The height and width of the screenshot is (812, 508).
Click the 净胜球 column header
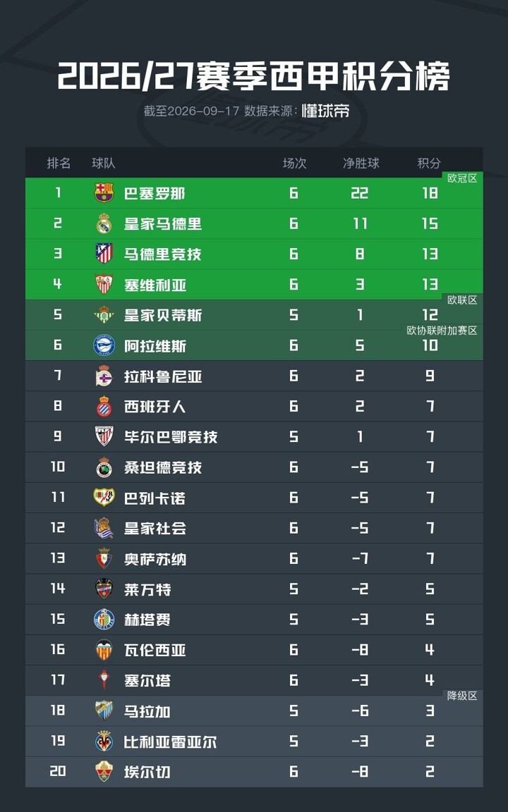361,163
